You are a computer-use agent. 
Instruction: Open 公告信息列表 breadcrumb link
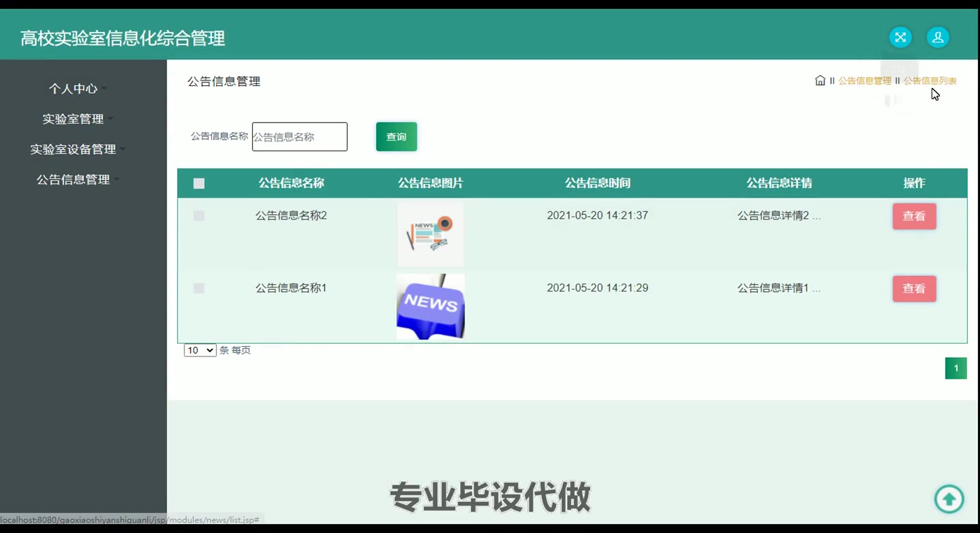pos(930,80)
